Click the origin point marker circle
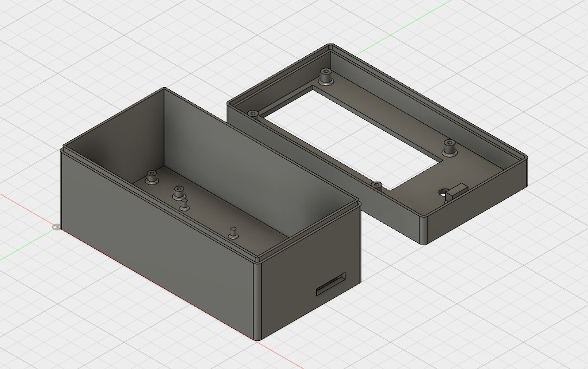Screen dimensions: 588x369 pyautogui.click(x=56, y=227)
